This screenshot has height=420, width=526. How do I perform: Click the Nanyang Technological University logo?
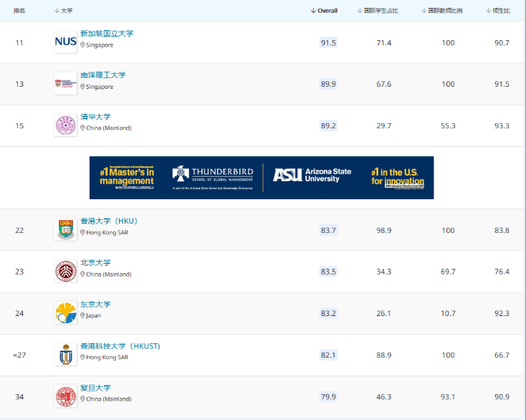click(65, 84)
